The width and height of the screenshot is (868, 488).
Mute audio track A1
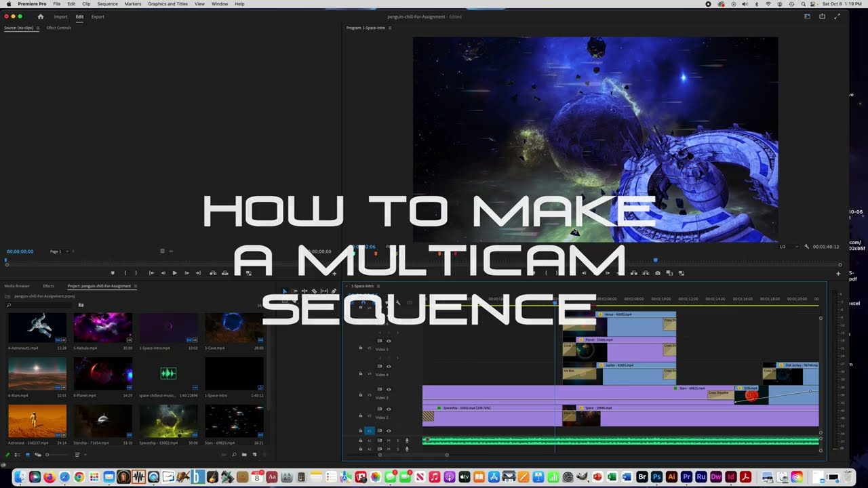tap(389, 441)
